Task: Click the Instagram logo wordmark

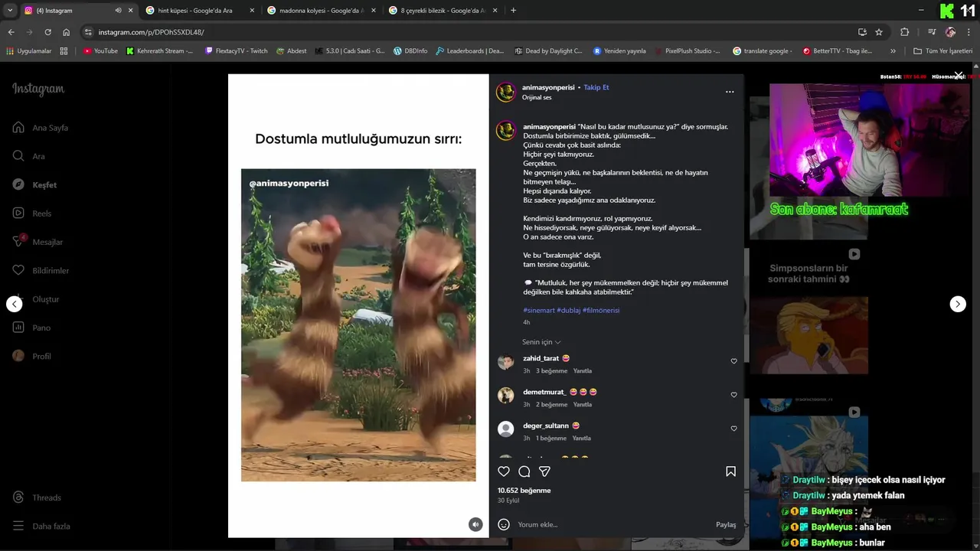Action: (38, 89)
